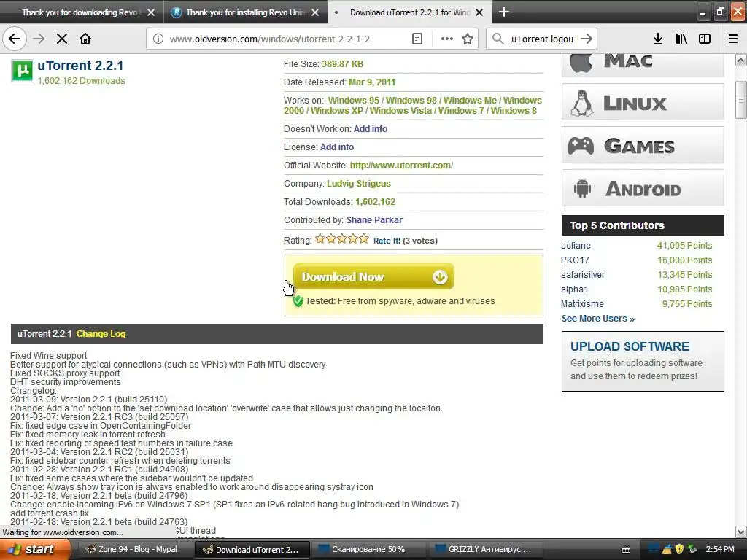
Task: Select the Download uTorrent 2.2.1 tab
Action: (410, 12)
